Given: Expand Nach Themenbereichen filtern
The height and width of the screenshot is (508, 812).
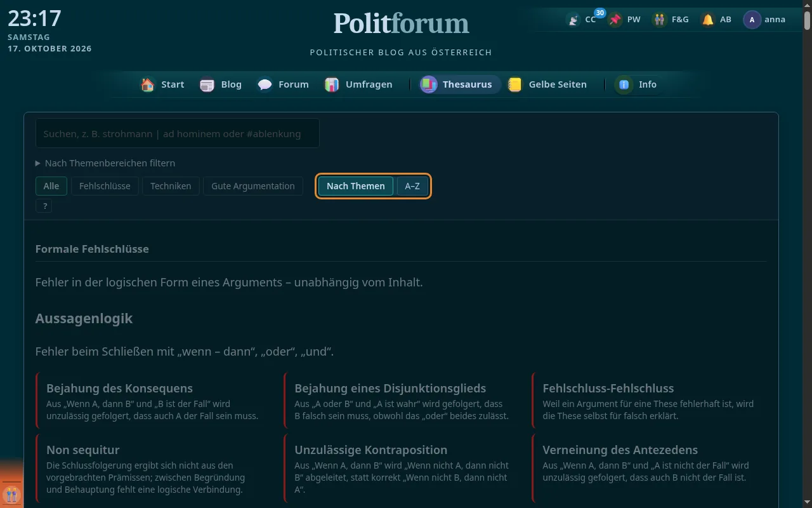Looking at the screenshot, I should tap(105, 163).
